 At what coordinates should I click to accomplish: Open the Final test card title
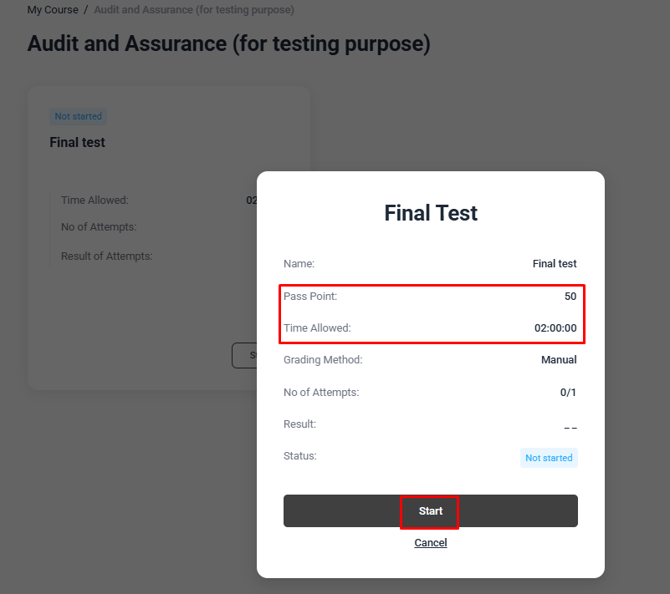(x=77, y=142)
